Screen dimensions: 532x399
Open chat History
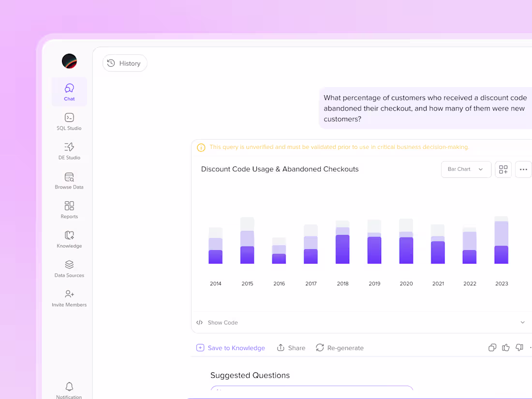pos(124,63)
